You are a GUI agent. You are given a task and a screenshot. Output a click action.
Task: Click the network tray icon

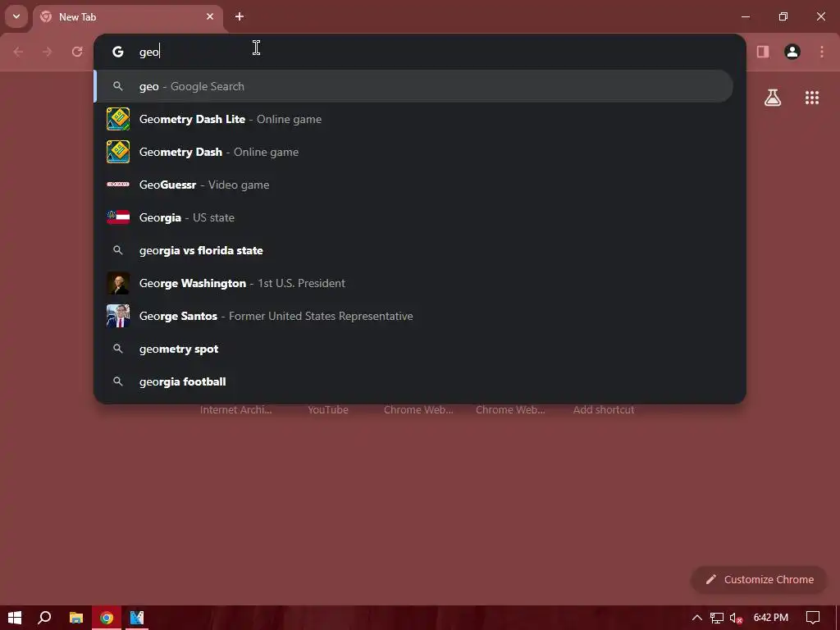coord(717,618)
